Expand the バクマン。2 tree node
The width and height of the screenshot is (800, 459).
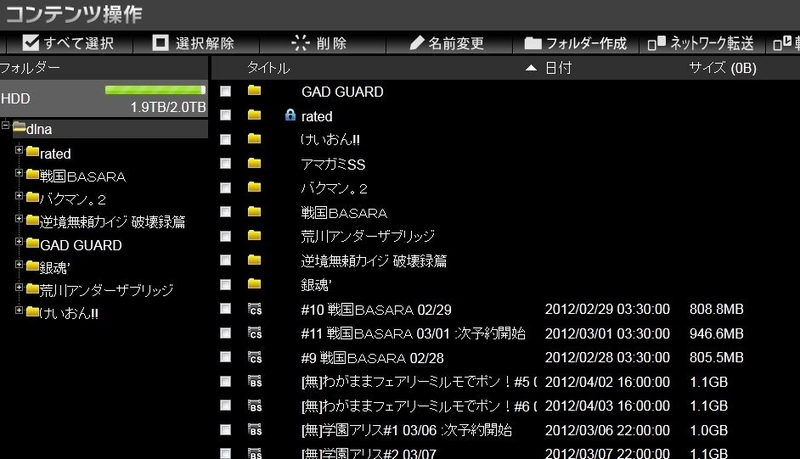pyautogui.click(x=19, y=196)
